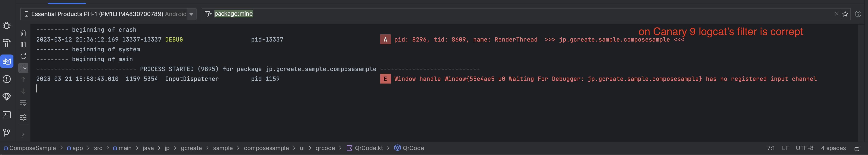Open the Debug tool window
The width and height of the screenshot is (868, 155).
coord(7,25)
